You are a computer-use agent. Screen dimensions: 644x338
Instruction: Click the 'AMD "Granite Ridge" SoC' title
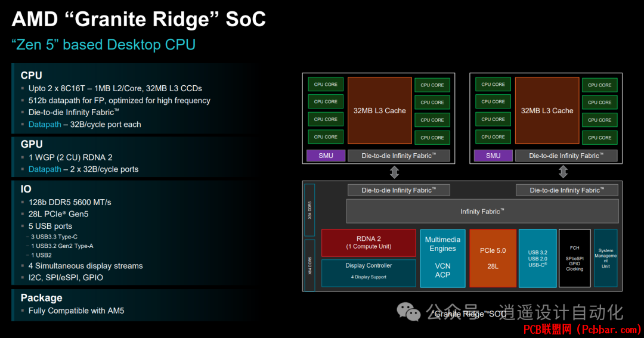coord(139,19)
